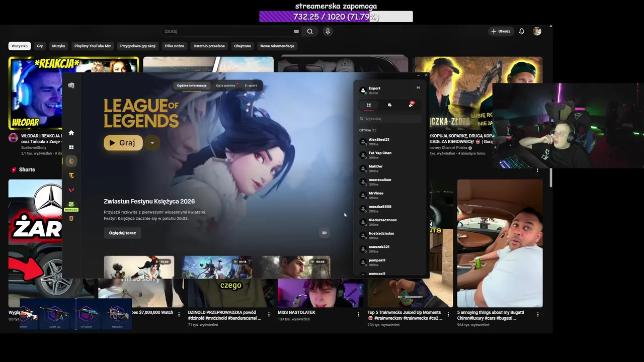Select friend Niedorzecznosc
The width and height of the screenshot is (644, 362).
pos(390,222)
